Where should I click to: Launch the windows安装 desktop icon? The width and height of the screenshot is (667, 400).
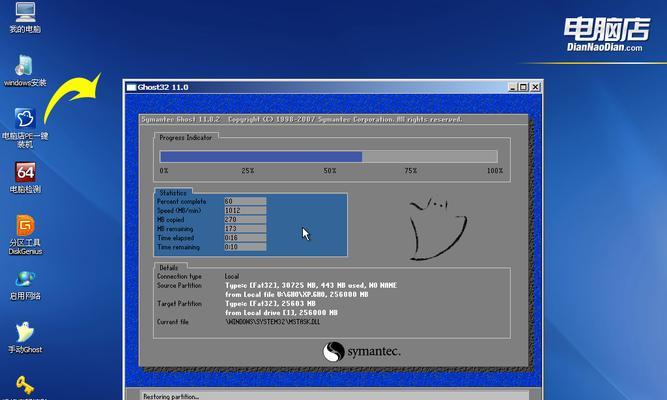click(x=25, y=71)
